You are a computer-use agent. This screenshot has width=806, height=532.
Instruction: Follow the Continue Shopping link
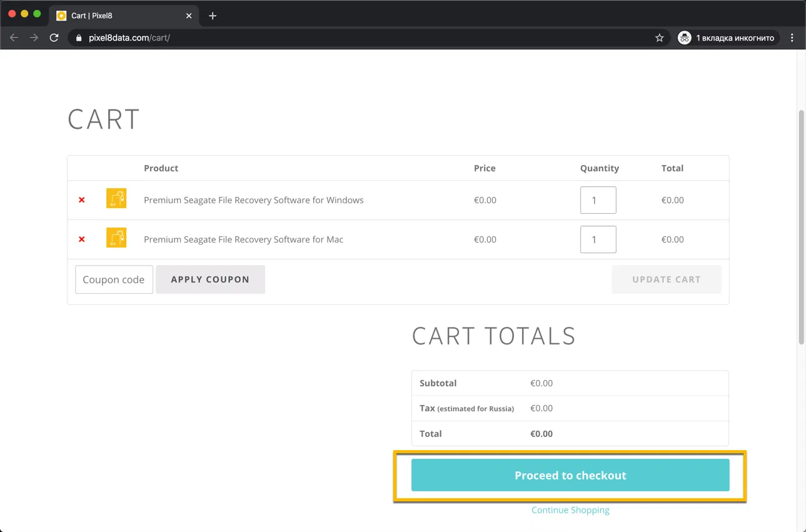(570, 510)
